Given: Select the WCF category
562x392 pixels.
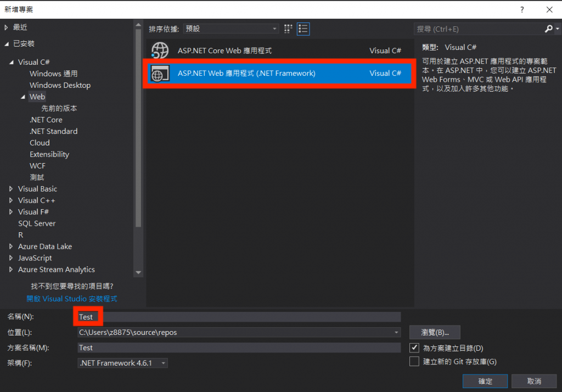Looking at the screenshot, I should [37, 166].
